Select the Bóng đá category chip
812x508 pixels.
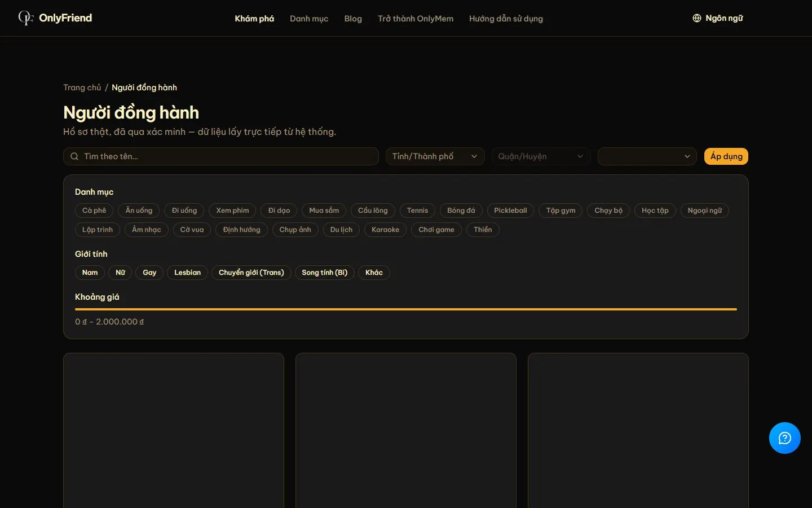461,211
